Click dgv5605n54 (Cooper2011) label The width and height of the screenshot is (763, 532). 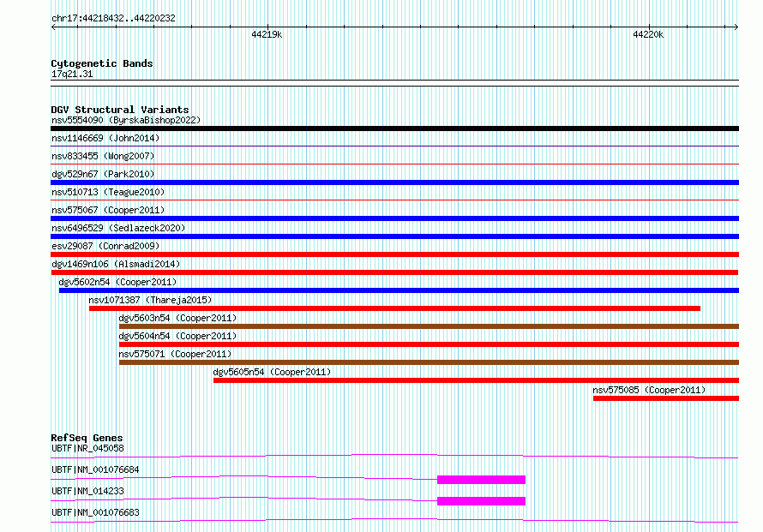[x=272, y=372]
